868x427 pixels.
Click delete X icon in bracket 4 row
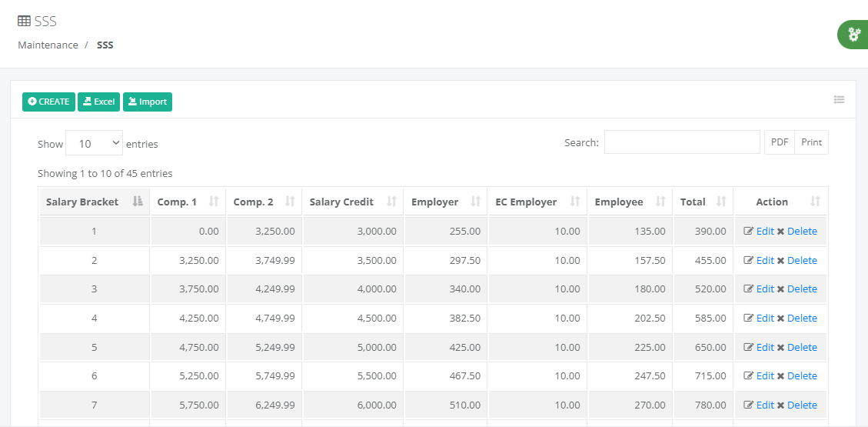[780, 319]
